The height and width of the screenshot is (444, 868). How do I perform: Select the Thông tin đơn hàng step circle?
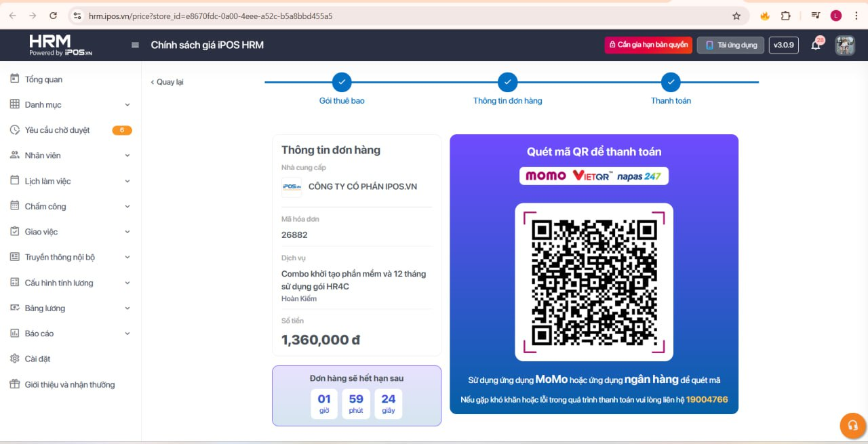coord(507,82)
